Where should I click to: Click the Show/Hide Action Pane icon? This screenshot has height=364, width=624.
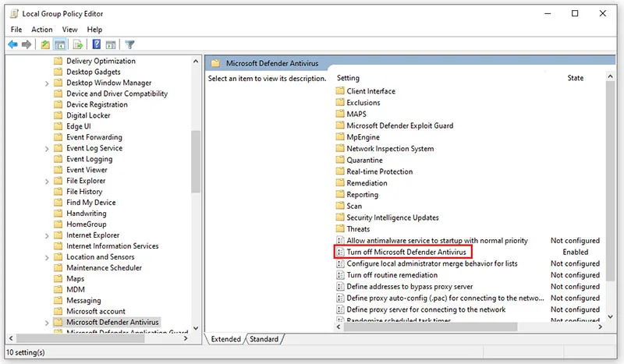pyautogui.click(x=111, y=44)
